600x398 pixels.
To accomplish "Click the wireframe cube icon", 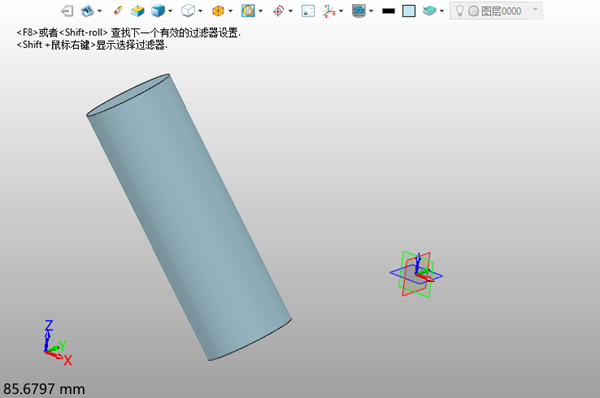I will tap(188, 11).
